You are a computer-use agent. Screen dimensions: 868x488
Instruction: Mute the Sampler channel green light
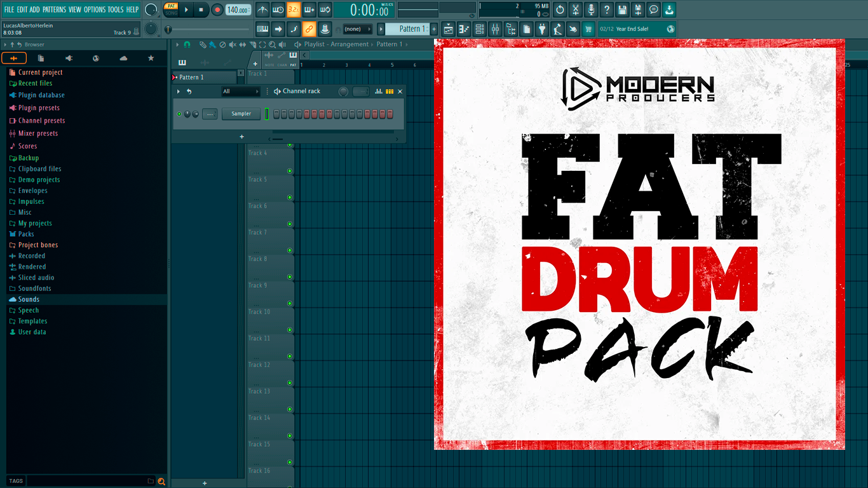click(179, 114)
